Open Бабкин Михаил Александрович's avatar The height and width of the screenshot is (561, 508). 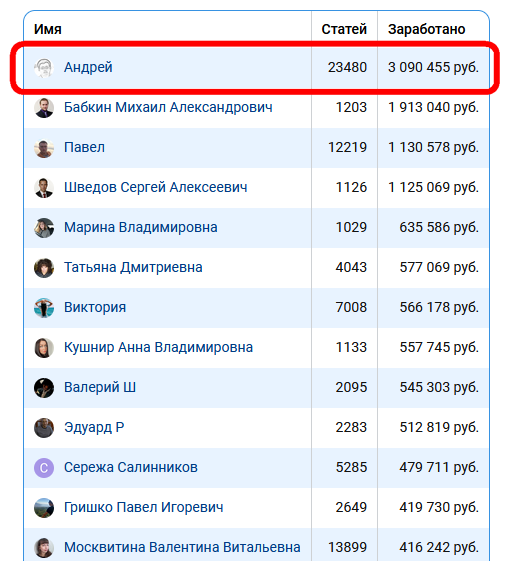point(44,108)
